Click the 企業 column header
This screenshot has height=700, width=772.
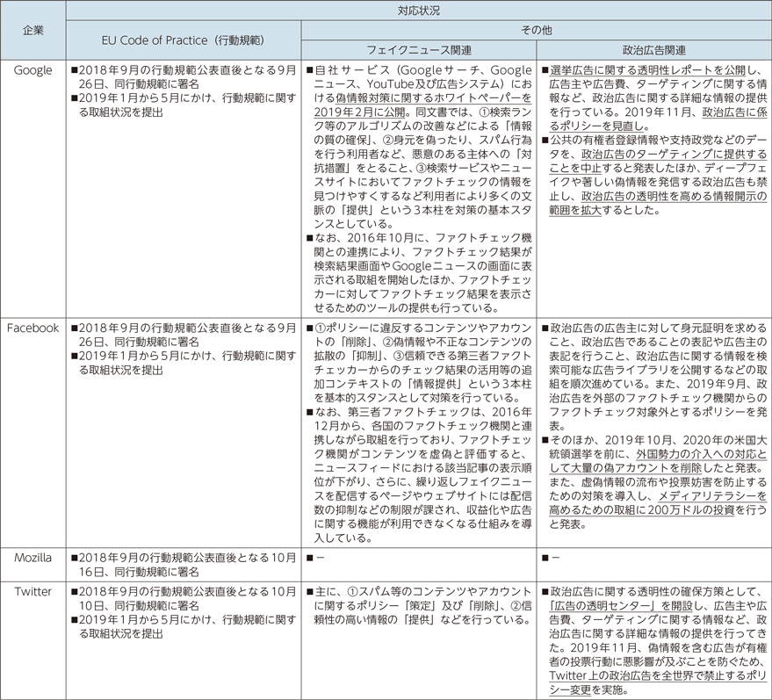pos(33,31)
